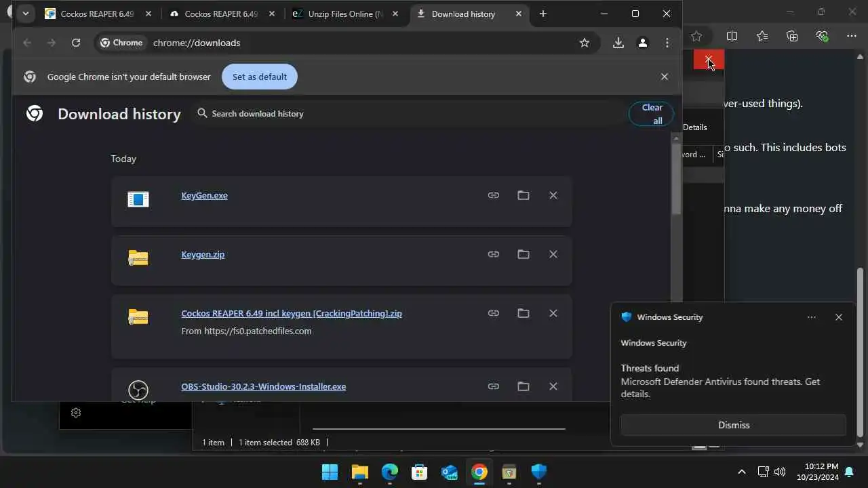Copy download link for Keygen.zip
This screenshot has width=868, height=488.
[x=494, y=254]
